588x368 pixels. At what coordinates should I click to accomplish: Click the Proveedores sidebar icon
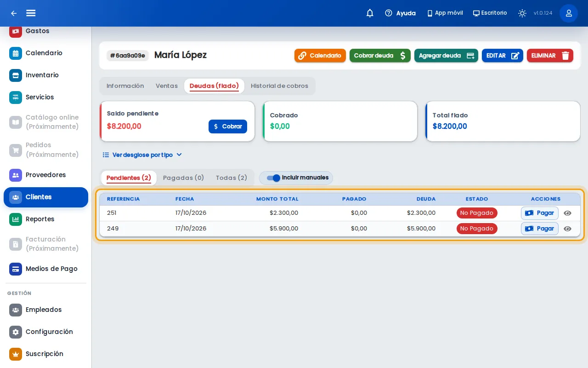16,175
